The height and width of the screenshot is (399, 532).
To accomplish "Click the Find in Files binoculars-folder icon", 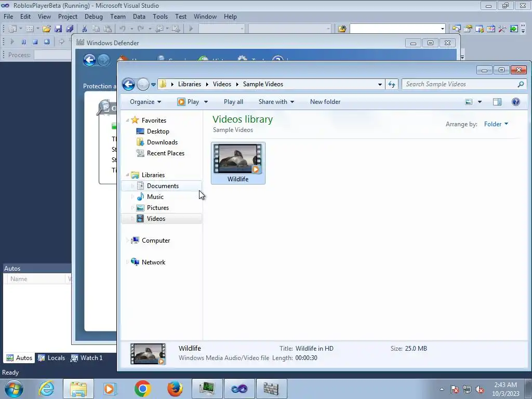I will (x=342, y=29).
